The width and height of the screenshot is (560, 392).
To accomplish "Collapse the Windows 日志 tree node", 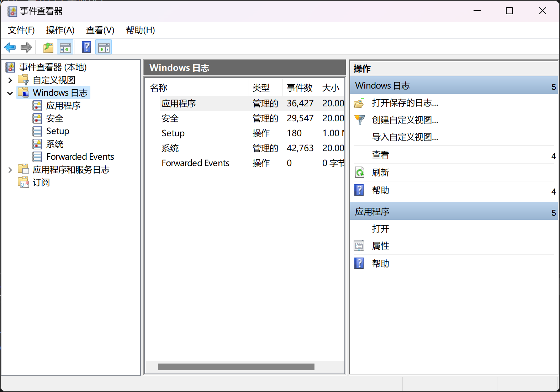I will click(x=10, y=93).
